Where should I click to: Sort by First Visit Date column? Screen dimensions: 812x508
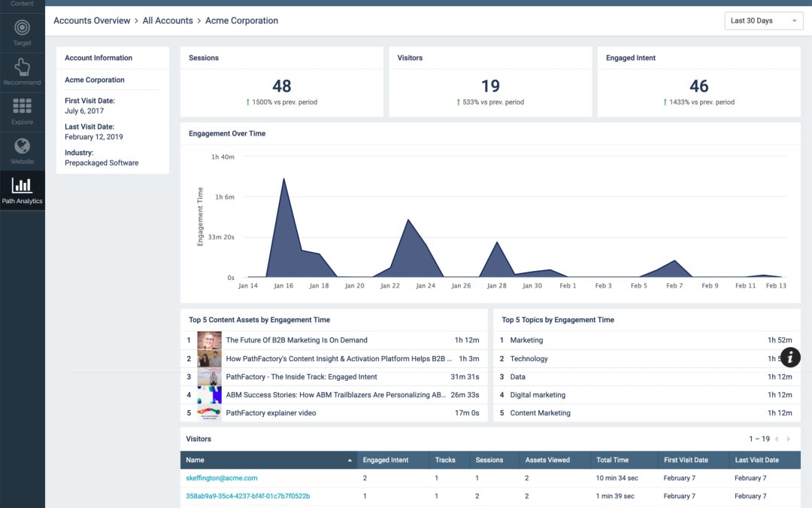[x=686, y=461]
